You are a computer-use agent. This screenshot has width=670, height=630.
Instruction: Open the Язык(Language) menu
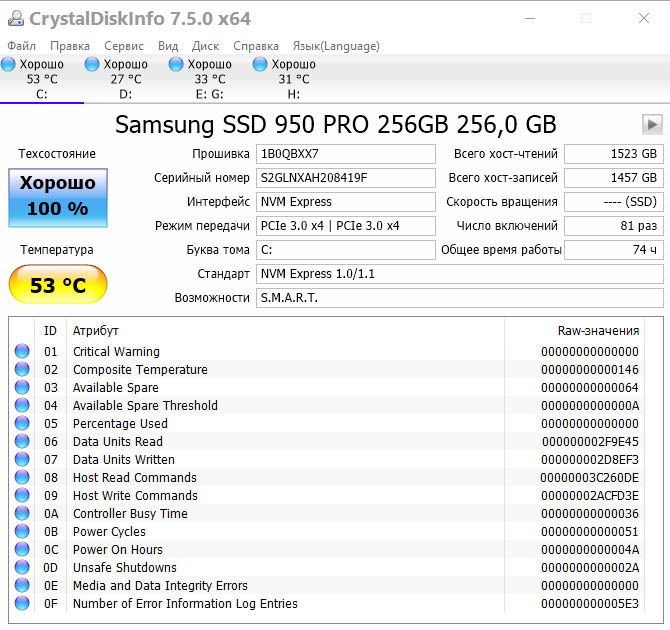pos(336,46)
